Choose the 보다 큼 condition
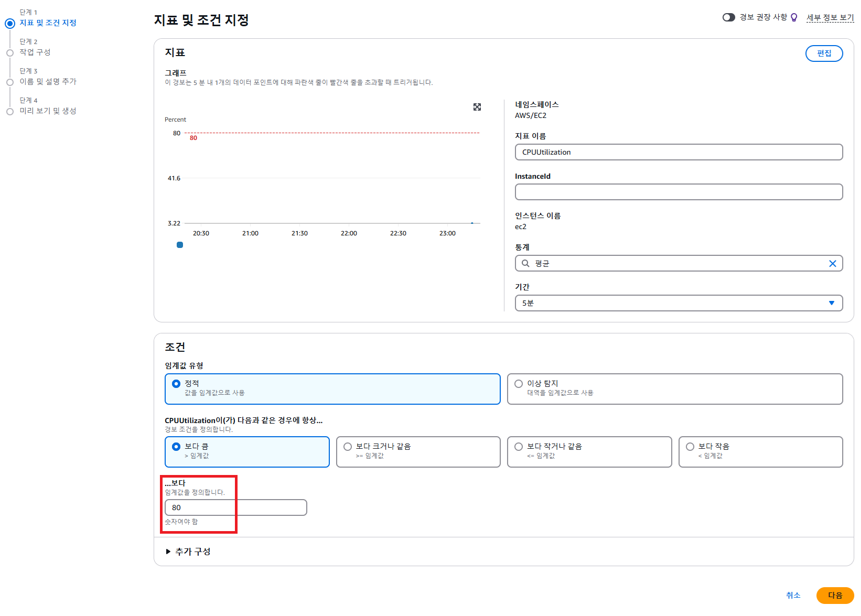 [247, 452]
